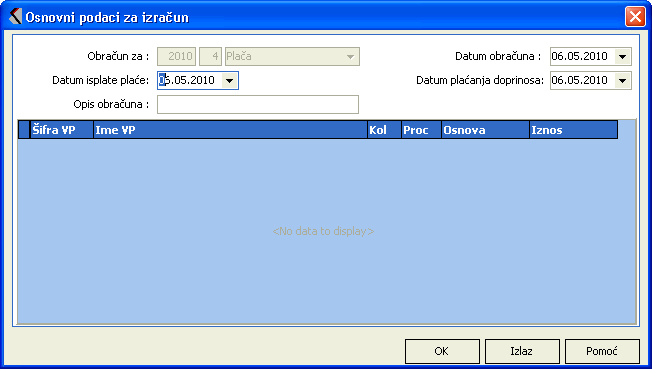Select the Osnova column header
This screenshot has width=652, height=369.
point(485,130)
